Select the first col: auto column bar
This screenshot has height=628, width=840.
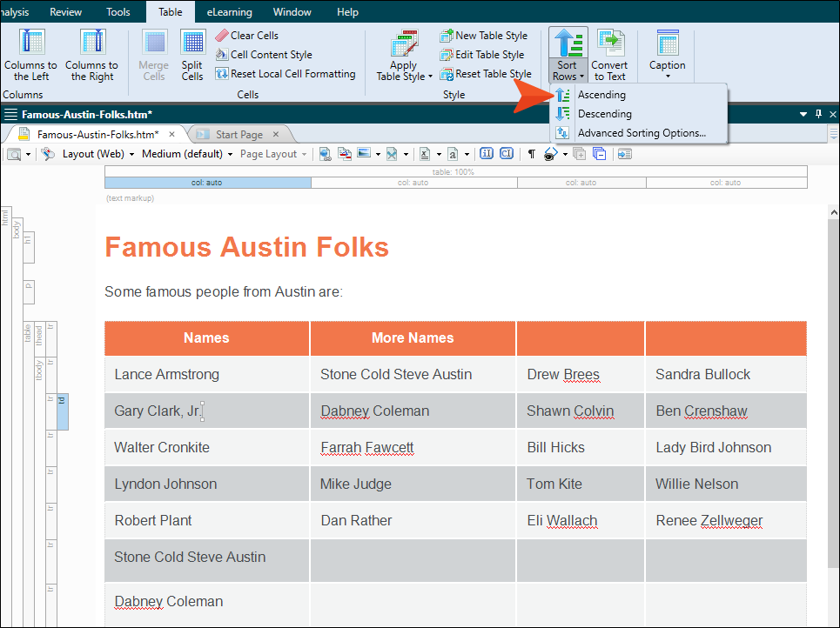pyautogui.click(x=208, y=183)
